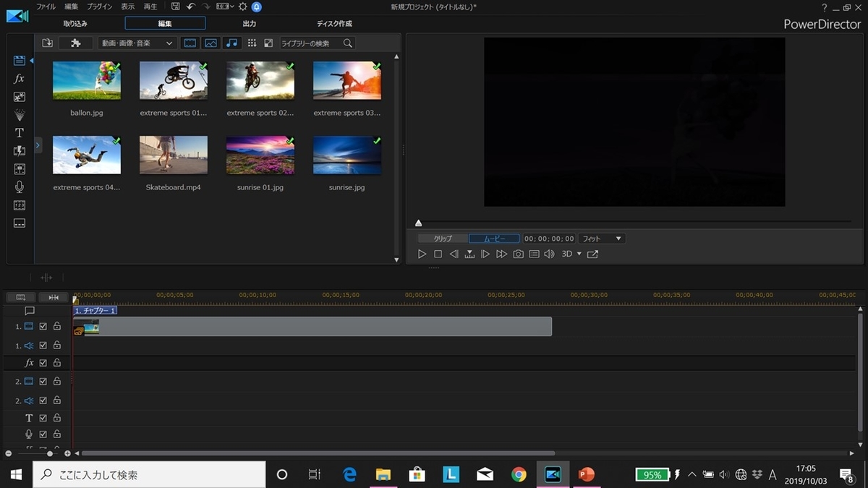The width and height of the screenshot is (868, 488).
Task: Open the Voice-Over Recording Room microphone
Action: [x=20, y=187]
